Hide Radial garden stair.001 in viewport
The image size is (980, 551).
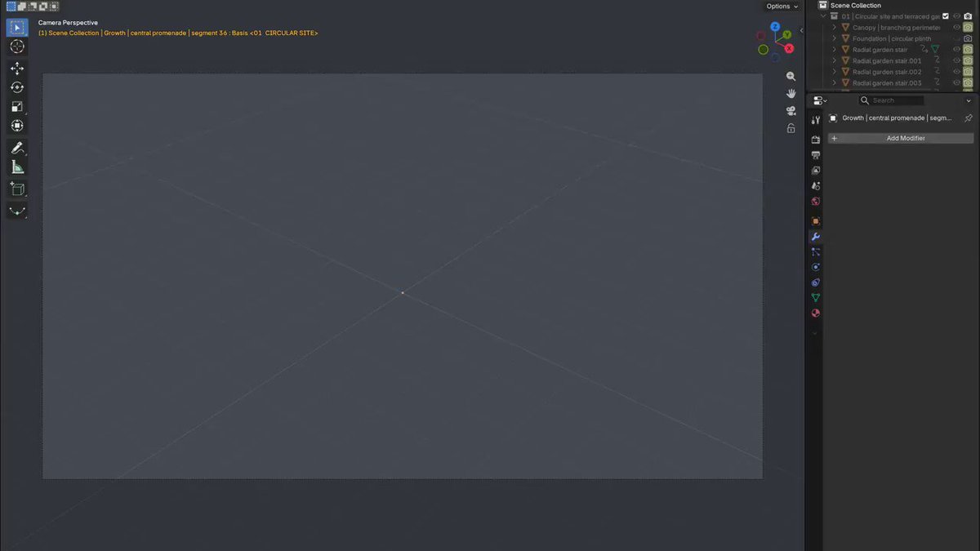point(957,60)
